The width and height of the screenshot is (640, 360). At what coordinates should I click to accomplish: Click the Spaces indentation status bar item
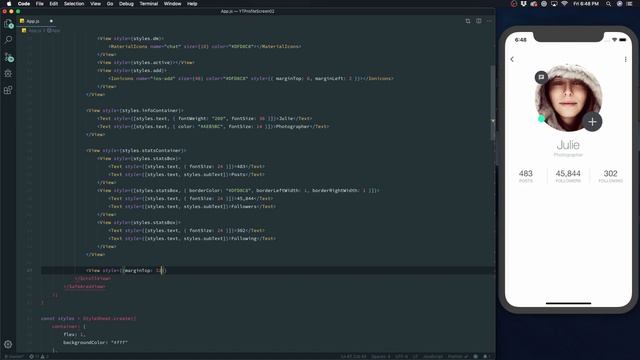pyautogui.click(x=380, y=356)
